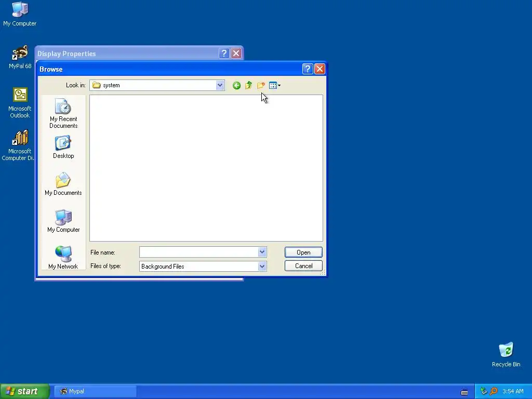This screenshot has width=532, height=399.
Task: Go back to the last folder visited
Action: pos(236,86)
